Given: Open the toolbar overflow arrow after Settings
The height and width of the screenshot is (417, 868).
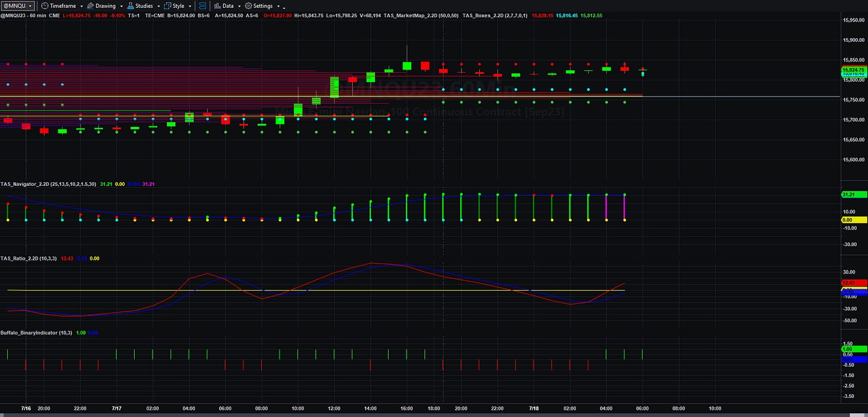Looking at the screenshot, I should pos(284,8).
